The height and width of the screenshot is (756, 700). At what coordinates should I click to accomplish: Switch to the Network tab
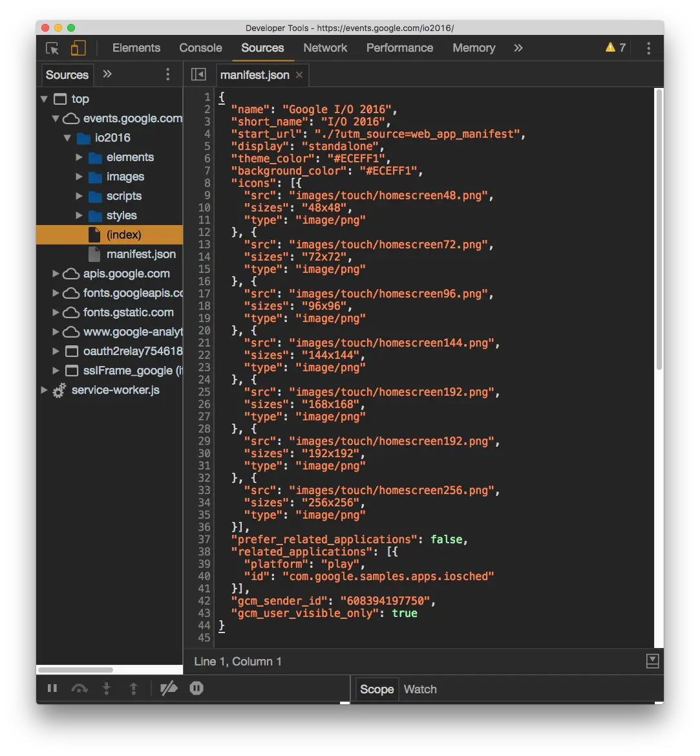coord(325,48)
